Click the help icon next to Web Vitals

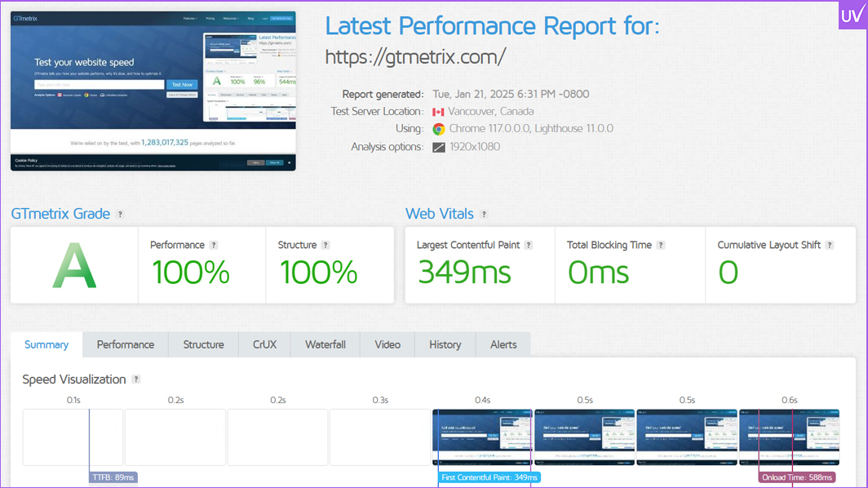[x=484, y=215]
